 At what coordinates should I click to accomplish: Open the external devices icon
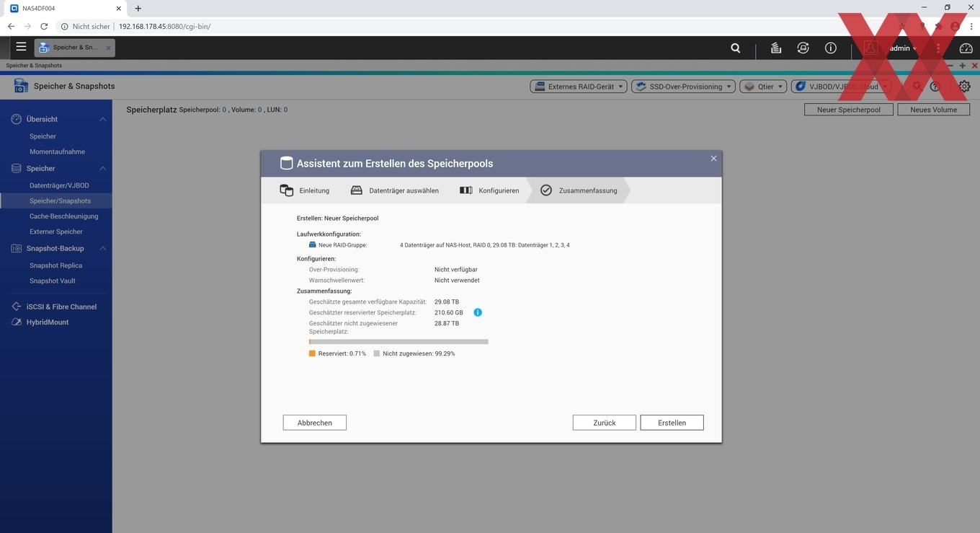(803, 48)
